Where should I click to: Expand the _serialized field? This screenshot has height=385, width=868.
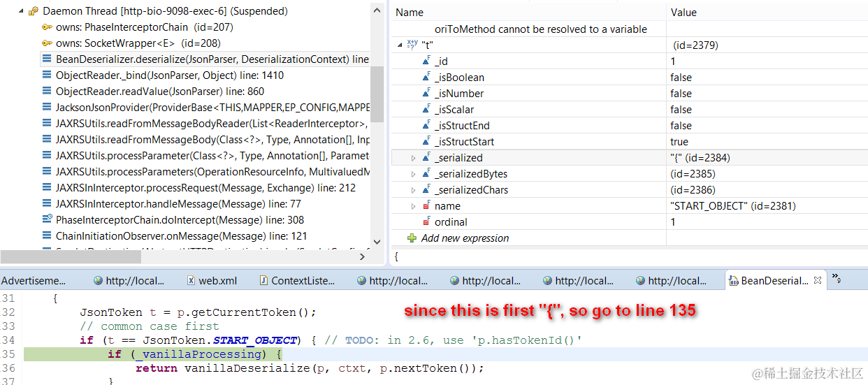click(x=413, y=158)
